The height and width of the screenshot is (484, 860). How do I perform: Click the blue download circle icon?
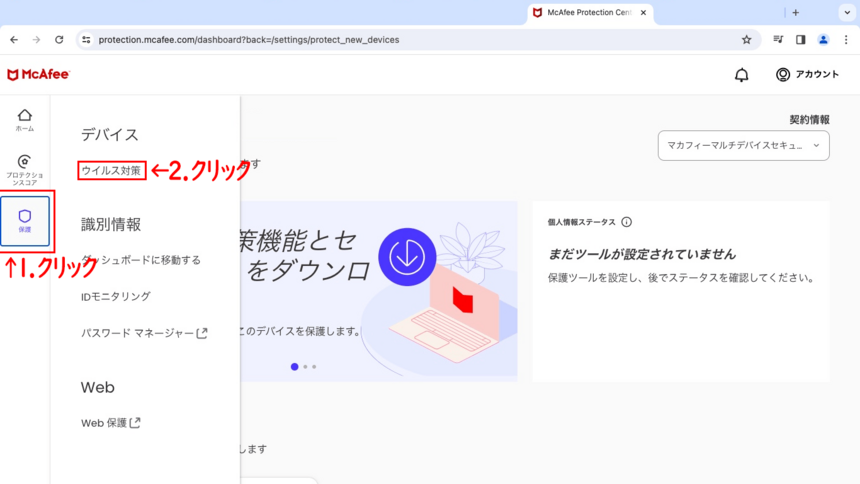407,257
